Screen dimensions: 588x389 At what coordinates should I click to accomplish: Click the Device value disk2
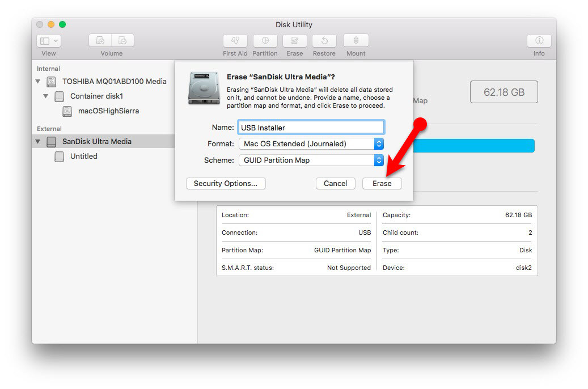(x=524, y=268)
